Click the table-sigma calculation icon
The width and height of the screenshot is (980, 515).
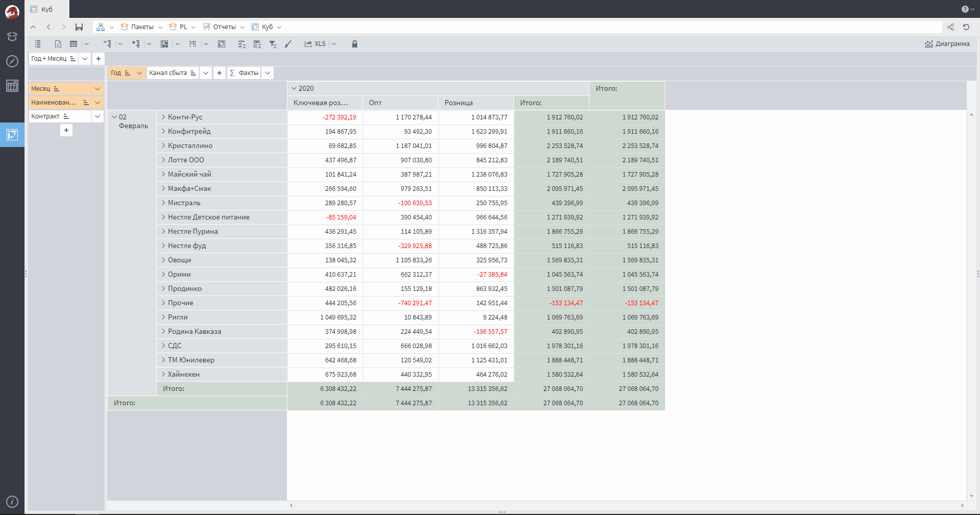(257, 44)
